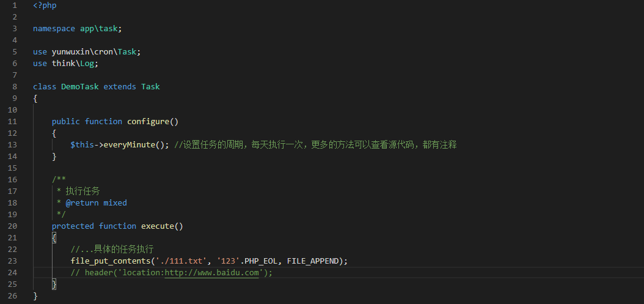
Task: Click the closing brace on line 25
Action: (x=54, y=284)
